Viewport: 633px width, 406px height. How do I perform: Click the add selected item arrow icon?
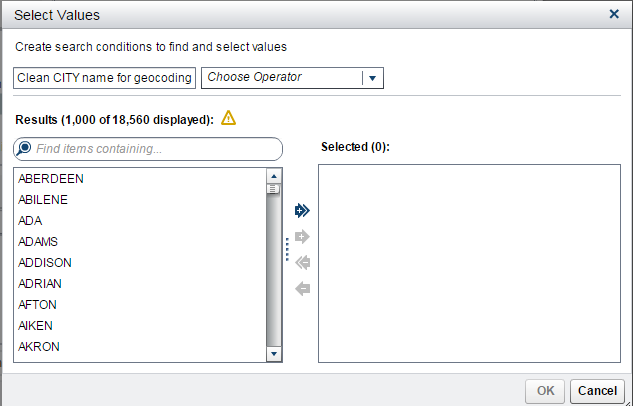click(x=303, y=237)
